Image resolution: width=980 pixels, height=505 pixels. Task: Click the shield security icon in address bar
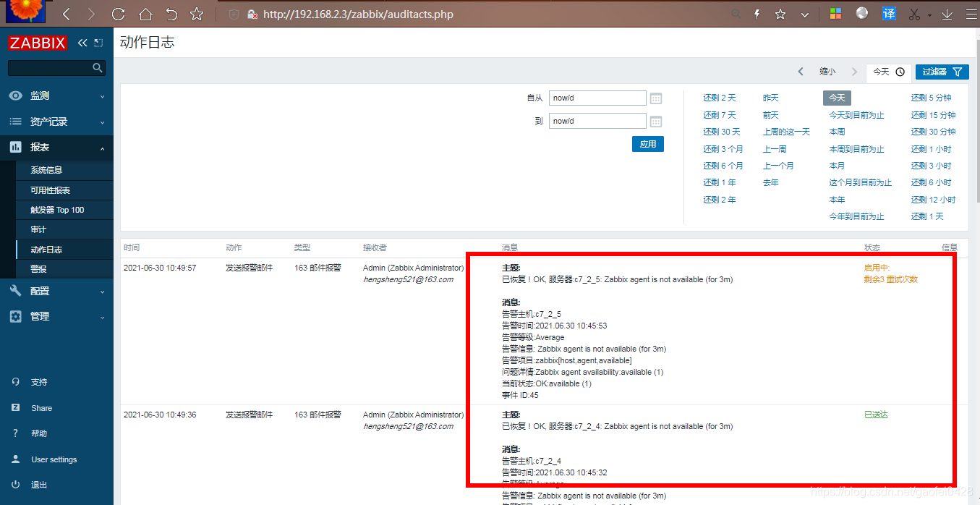tap(234, 14)
